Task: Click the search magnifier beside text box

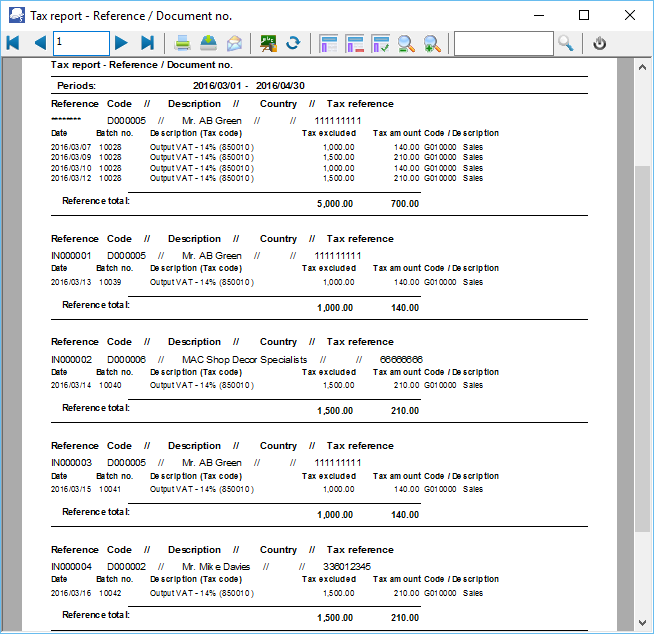Action: (566, 43)
